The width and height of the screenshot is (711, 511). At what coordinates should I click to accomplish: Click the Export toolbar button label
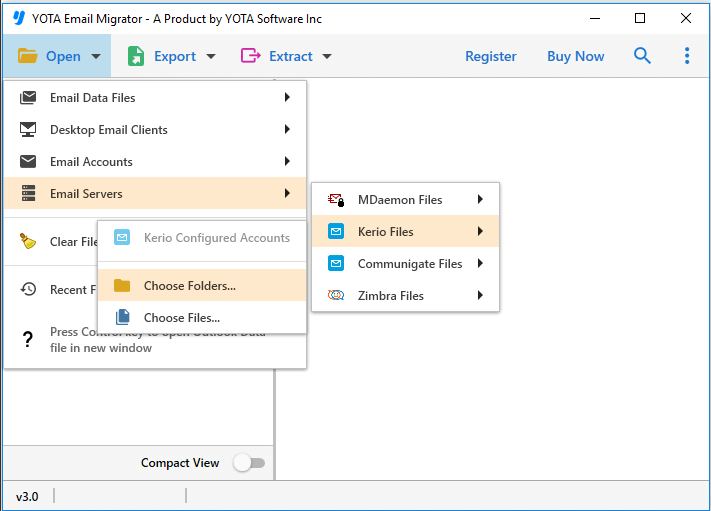[175, 56]
